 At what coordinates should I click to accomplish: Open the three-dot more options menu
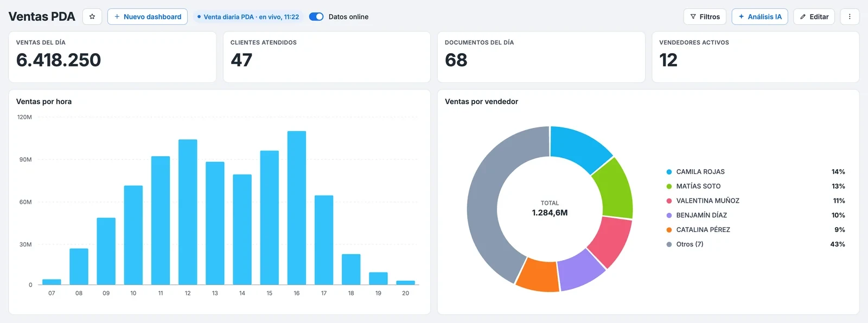coord(850,17)
